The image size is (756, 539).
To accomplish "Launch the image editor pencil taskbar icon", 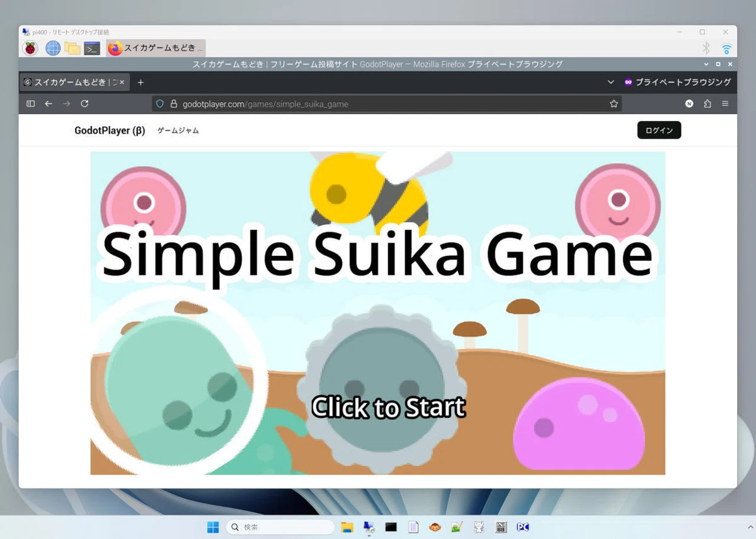I will click(x=457, y=527).
